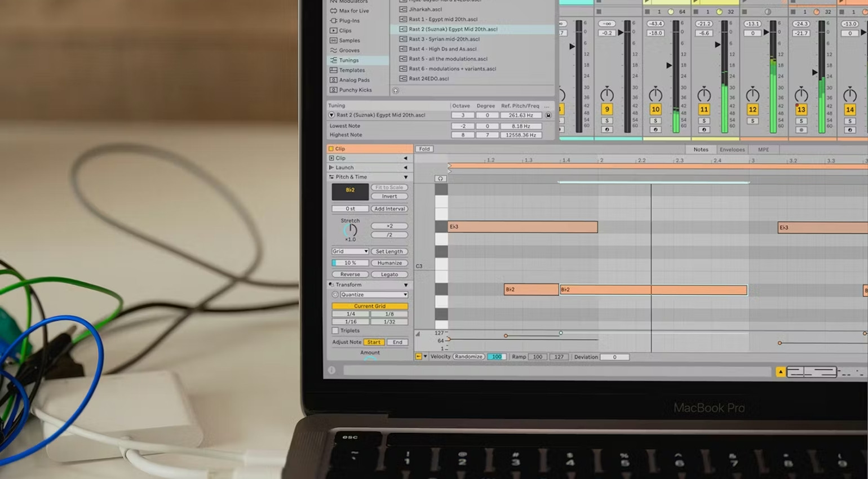Collapse the Pitch & Time section

(x=405, y=177)
